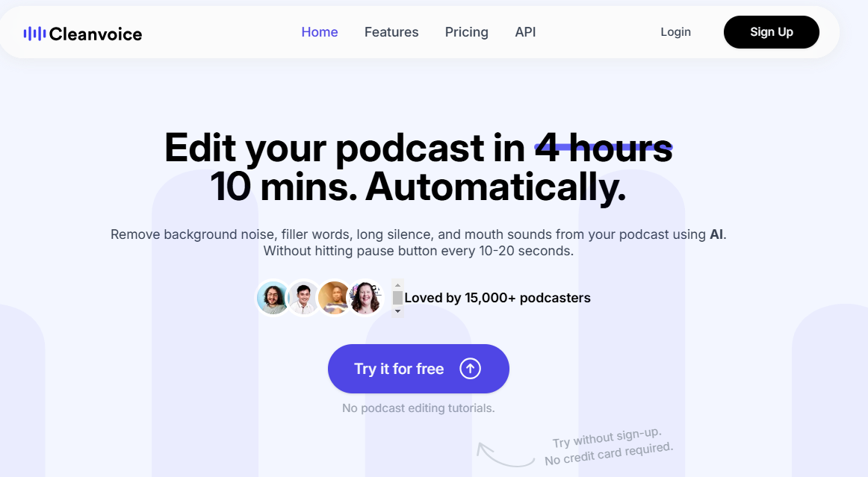Open the Features page

click(x=391, y=32)
